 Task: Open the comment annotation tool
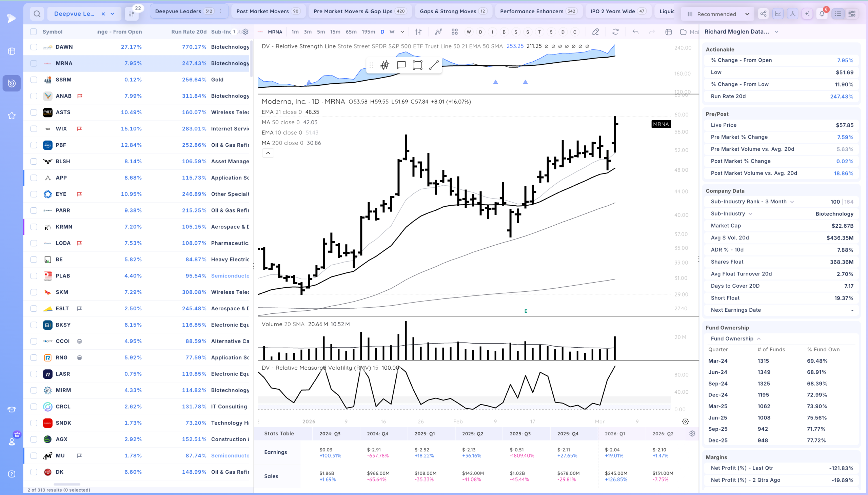click(x=401, y=65)
